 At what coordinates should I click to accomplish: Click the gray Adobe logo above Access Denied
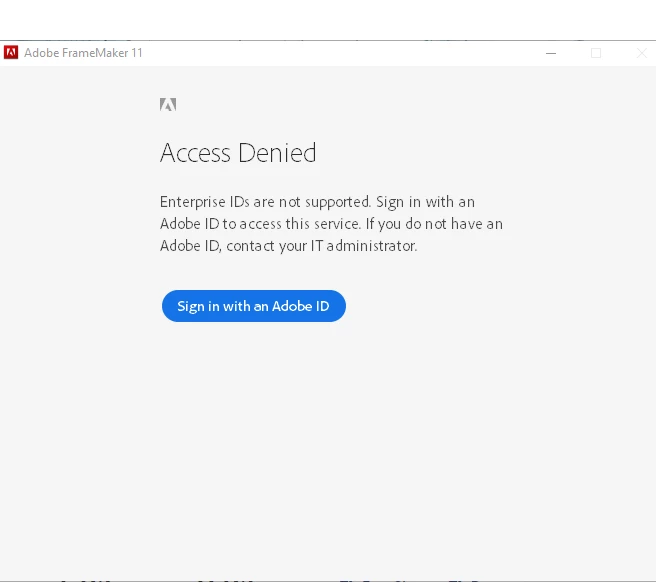(x=168, y=105)
